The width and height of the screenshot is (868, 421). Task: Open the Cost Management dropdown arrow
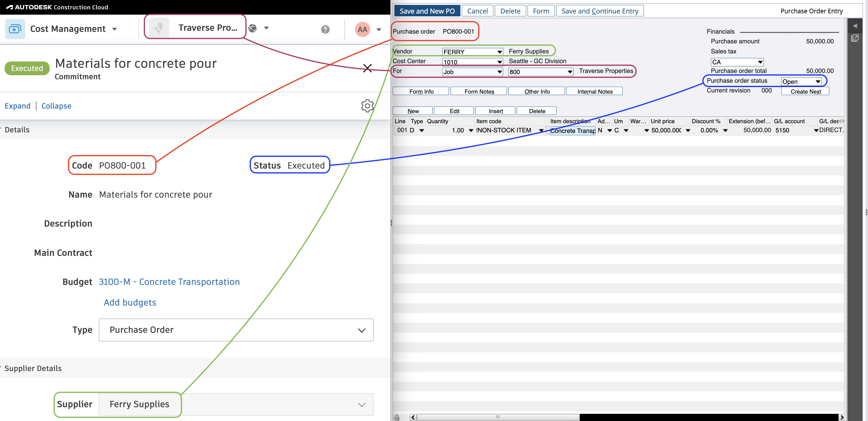coord(115,29)
